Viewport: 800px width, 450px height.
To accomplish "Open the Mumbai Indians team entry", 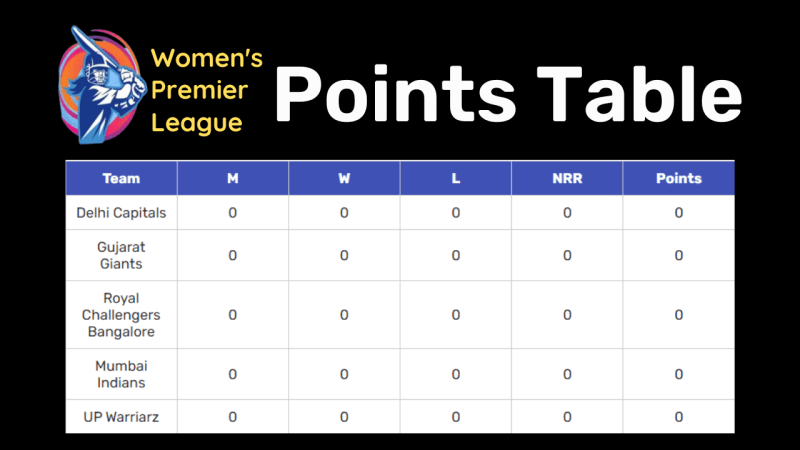I will [121, 374].
